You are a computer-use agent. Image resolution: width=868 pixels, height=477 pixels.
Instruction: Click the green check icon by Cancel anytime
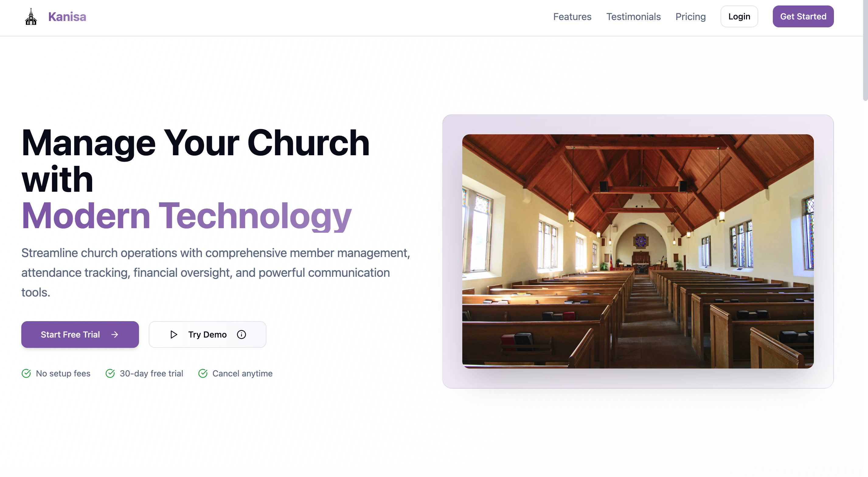coord(203,373)
